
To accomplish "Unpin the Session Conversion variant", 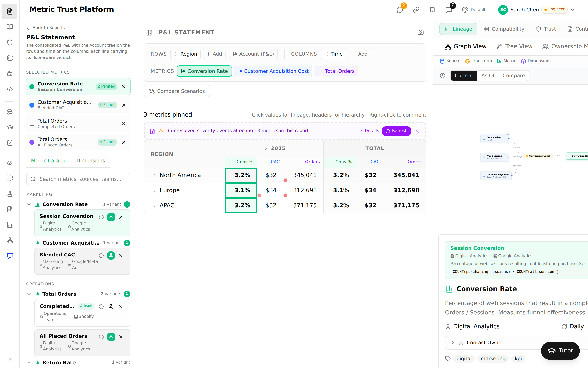I will pyautogui.click(x=111, y=217).
